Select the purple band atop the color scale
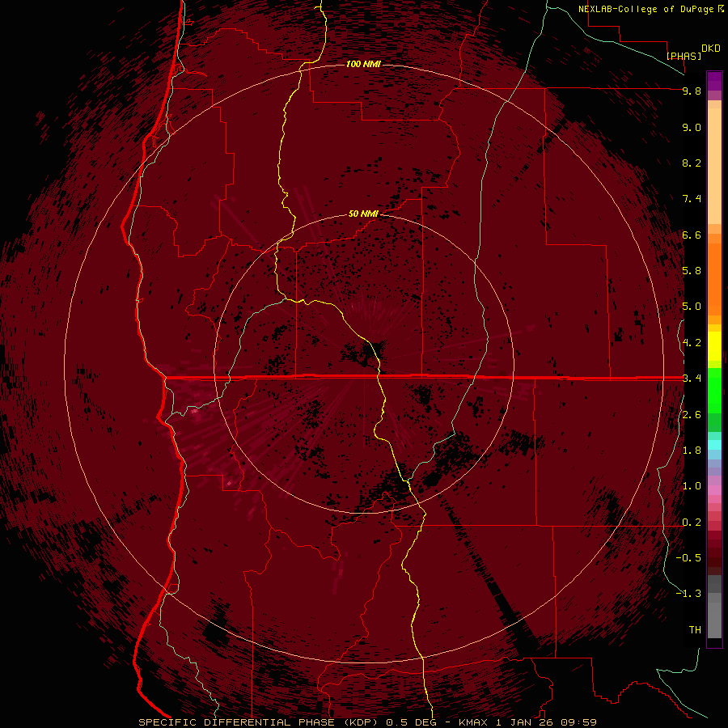The image size is (728, 728). point(714,81)
